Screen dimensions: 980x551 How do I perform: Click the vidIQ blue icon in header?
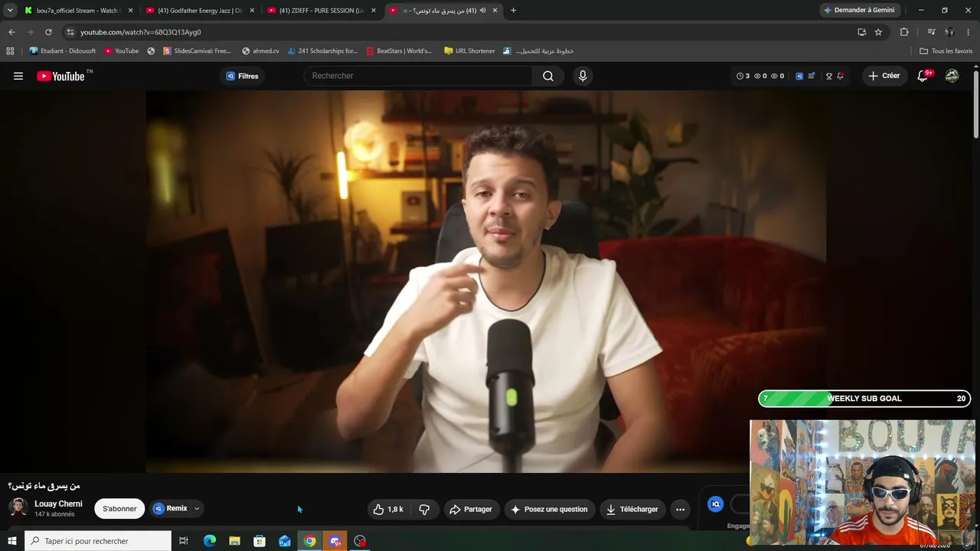[799, 76]
